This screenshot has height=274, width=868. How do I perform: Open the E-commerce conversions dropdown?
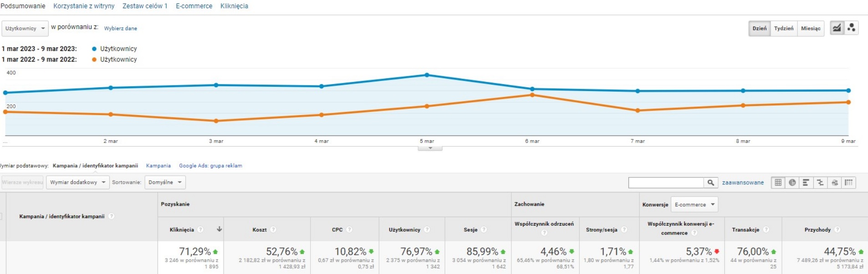tap(694, 204)
